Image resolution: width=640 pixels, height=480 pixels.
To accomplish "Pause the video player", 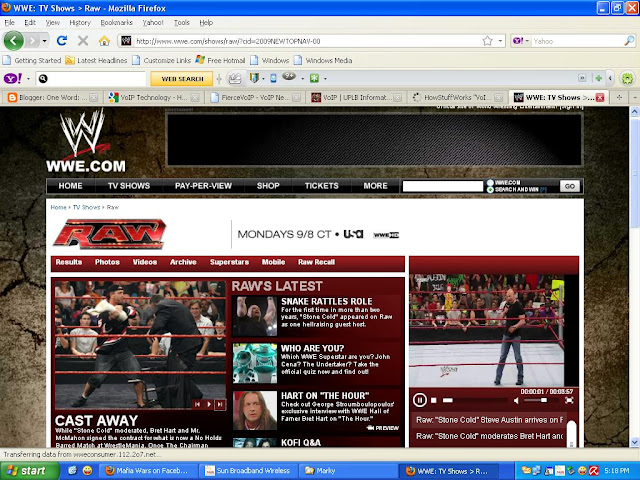I will pyautogui.click(x=419, y=400).
